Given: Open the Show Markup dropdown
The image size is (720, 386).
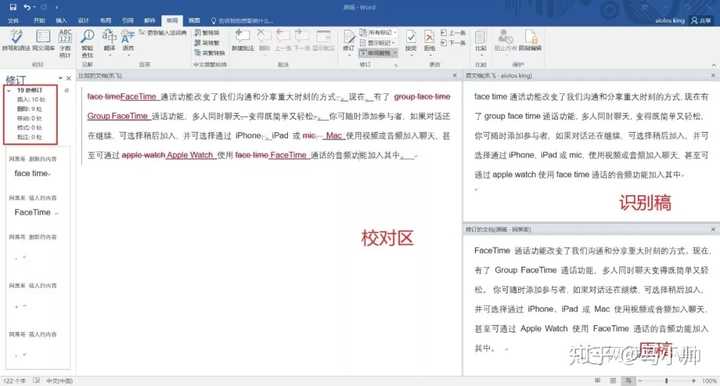Looking at the screenshot, I should click(x=378, y=43).
